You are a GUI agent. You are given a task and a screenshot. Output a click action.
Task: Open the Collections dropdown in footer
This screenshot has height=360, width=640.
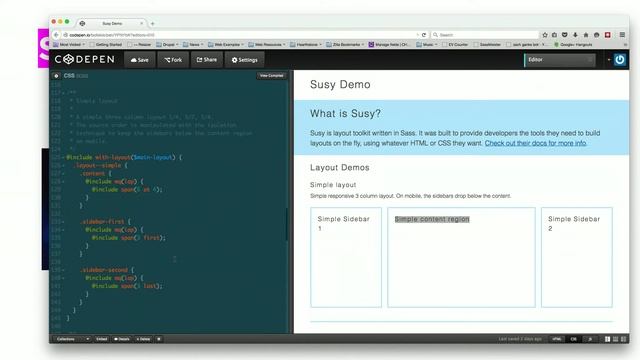coord(72,339)
